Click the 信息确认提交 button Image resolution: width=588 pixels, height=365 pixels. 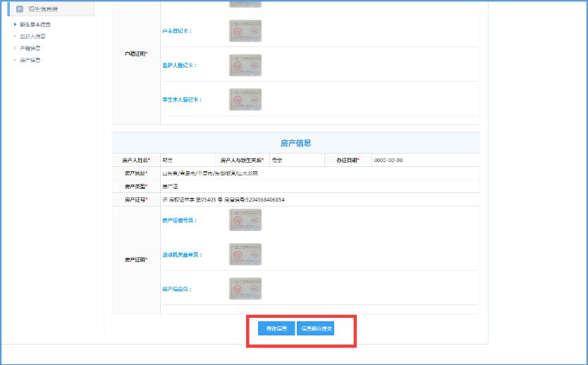[x=315, y=328]
